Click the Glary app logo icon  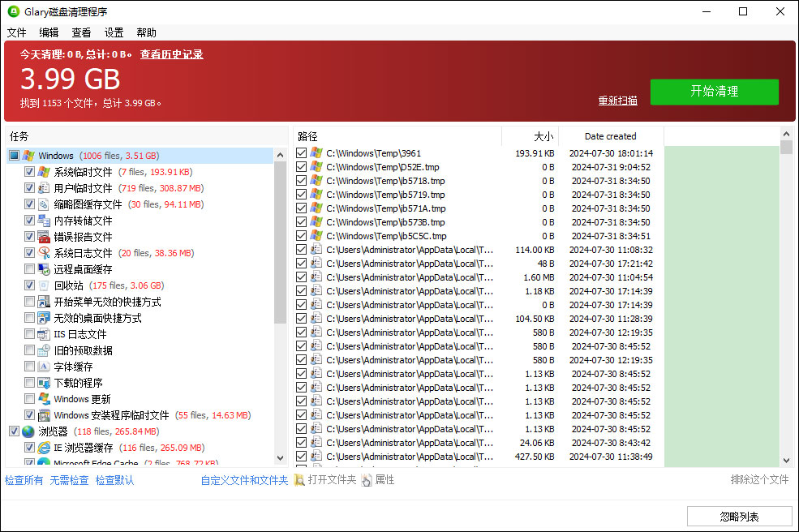pos(14,11)
